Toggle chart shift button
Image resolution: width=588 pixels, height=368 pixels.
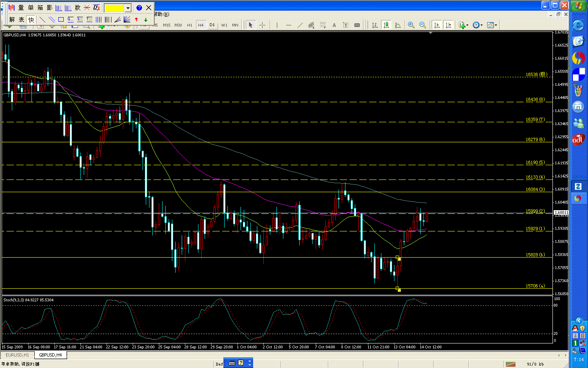coord(448,25)
